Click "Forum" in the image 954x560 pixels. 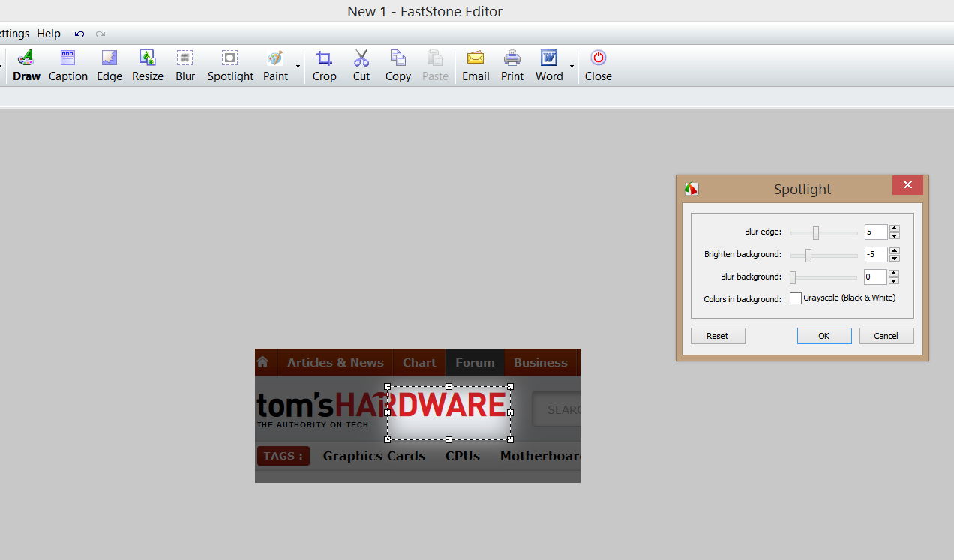click(475, 363)
